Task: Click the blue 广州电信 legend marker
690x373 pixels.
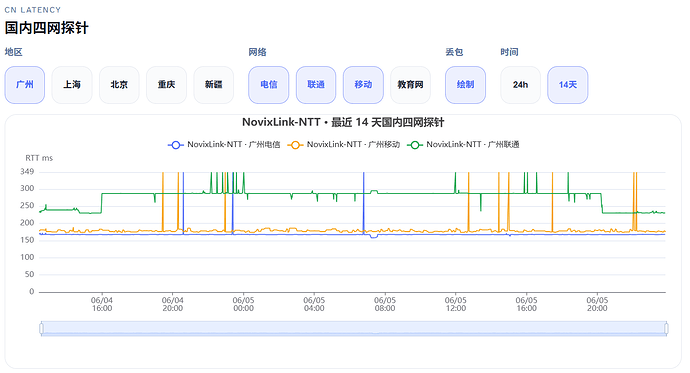Action: pos(176,145)
